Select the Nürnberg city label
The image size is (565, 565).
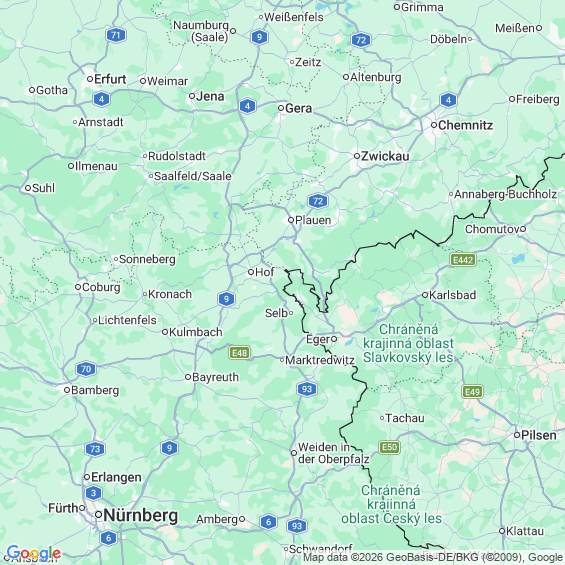pos(141,515)
